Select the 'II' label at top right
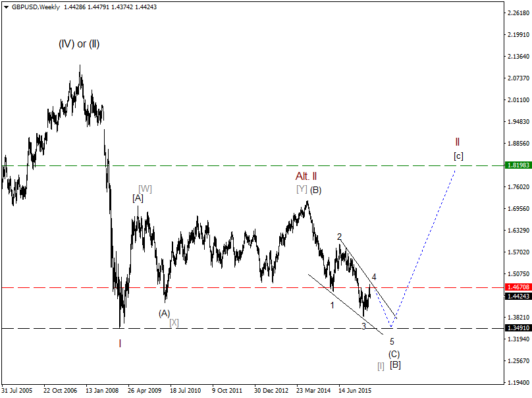Image resolution: width=532 pixels, height=398 pixels. (458, 141)
